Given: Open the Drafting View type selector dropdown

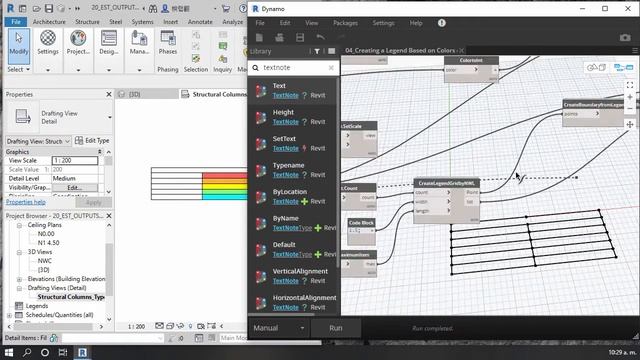Looking at the screenshot, I should [109, 117].
